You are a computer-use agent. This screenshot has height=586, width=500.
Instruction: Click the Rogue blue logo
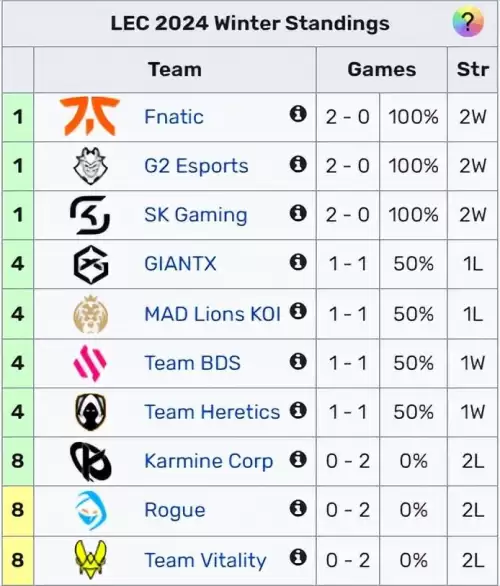91,511
